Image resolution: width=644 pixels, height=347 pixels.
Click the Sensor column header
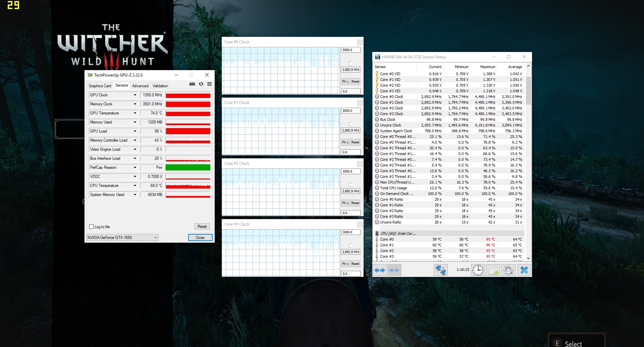tap(395, 67)
